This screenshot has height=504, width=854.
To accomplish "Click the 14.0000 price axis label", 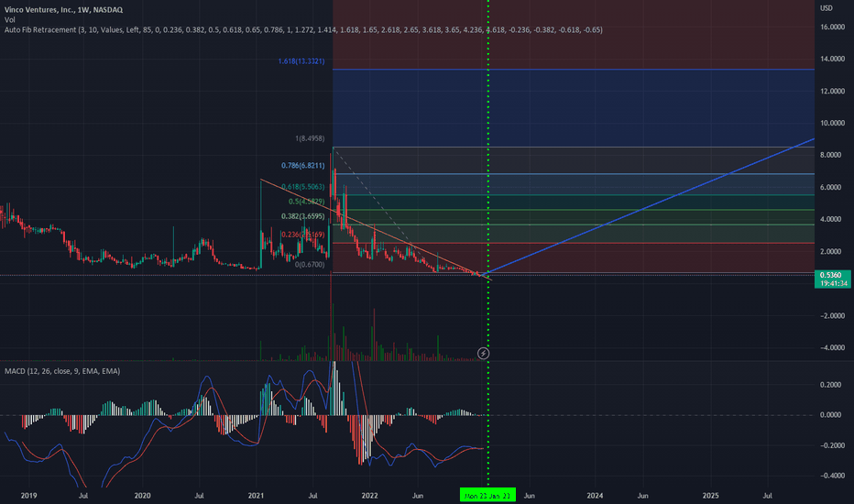I will tap(832, 59).
